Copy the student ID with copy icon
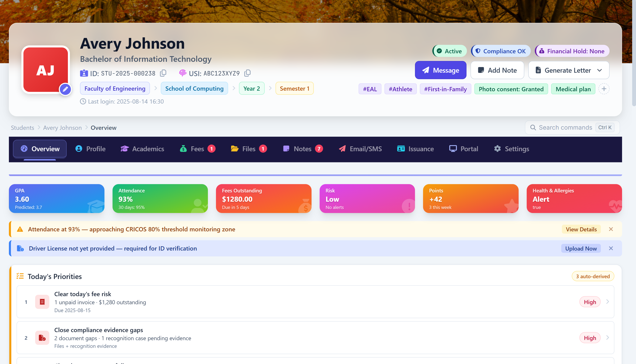Image resolution: width=636 pixels, height=364 pixels. pyautogui.click(x=163, y=73)
